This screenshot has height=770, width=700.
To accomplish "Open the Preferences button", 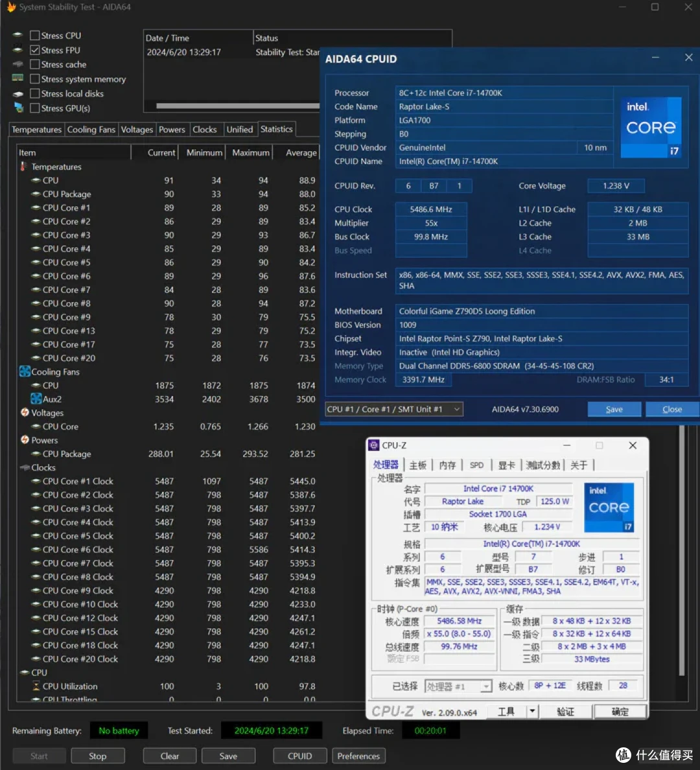I will [x=358, y=756].
